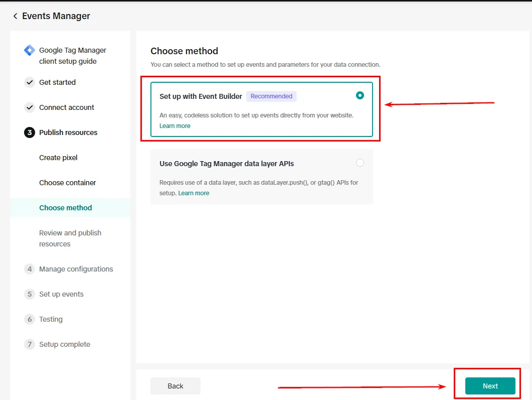Click the Next button
Image resolution: width=532 pixels, height=400 pixels.
click(x=490, y=386)
